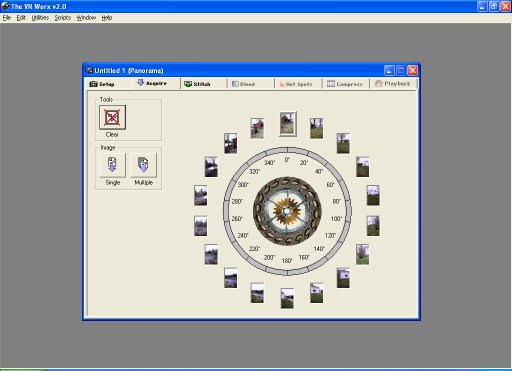Open the Setup tab

tap(102, 84)
